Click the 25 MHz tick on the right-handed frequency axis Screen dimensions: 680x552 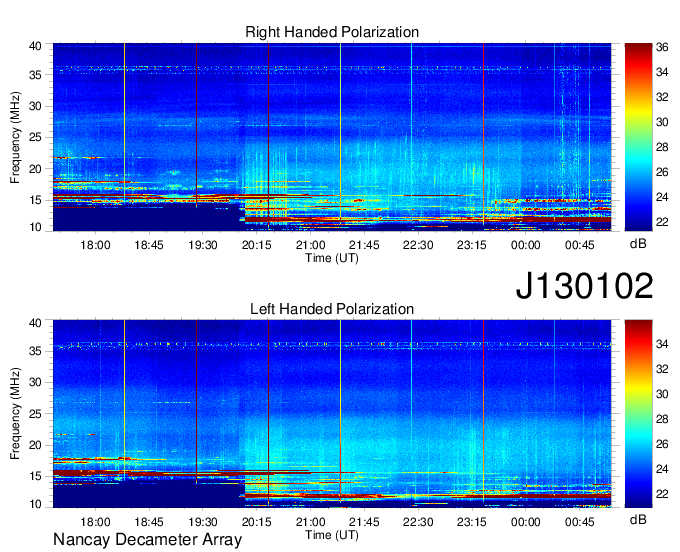(x=35, y=137)
